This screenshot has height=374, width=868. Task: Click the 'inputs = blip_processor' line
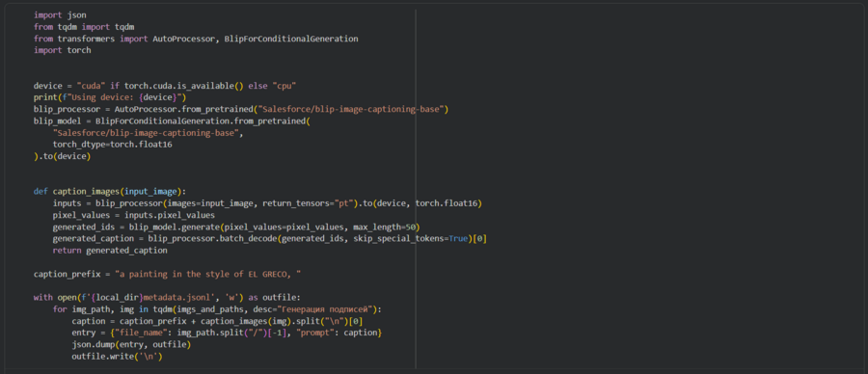(267, 203)
